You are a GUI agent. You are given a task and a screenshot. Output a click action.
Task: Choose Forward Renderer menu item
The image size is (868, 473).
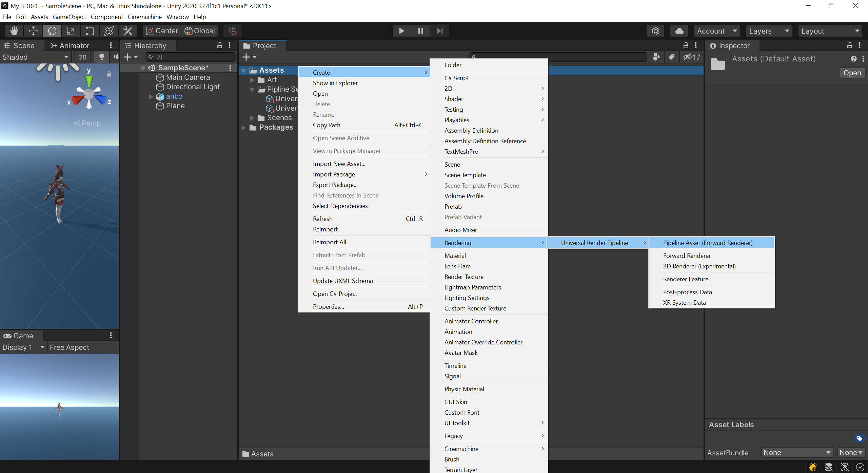(x=712, y=256)
